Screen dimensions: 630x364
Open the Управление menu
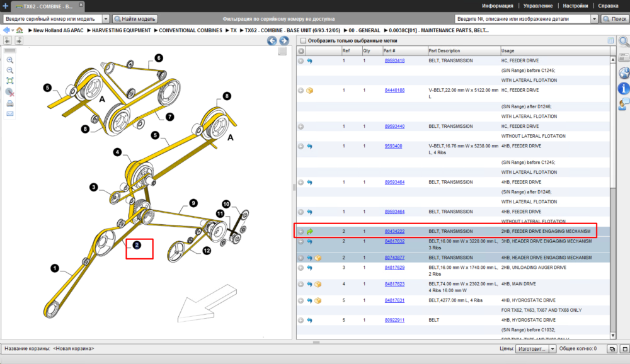[537, 6]
